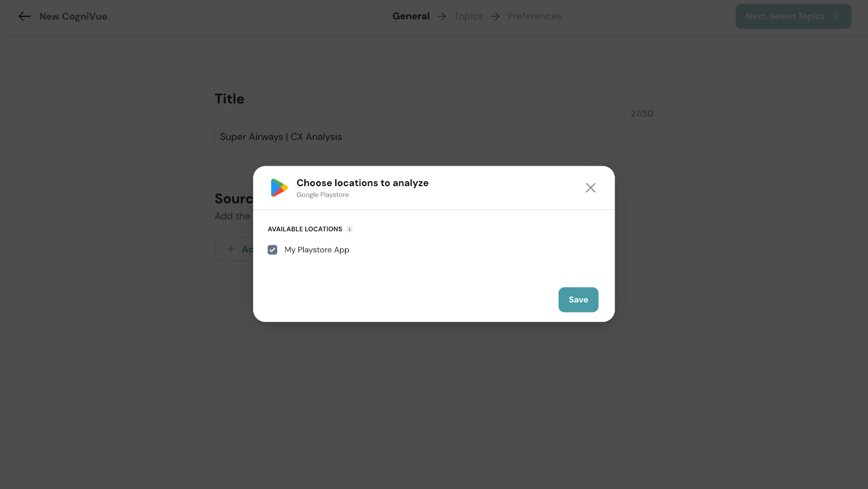The image size is (868, 489).
Task: Click the arrow between General and Topics
Action: pyautogui.click(x=442, y=16)
